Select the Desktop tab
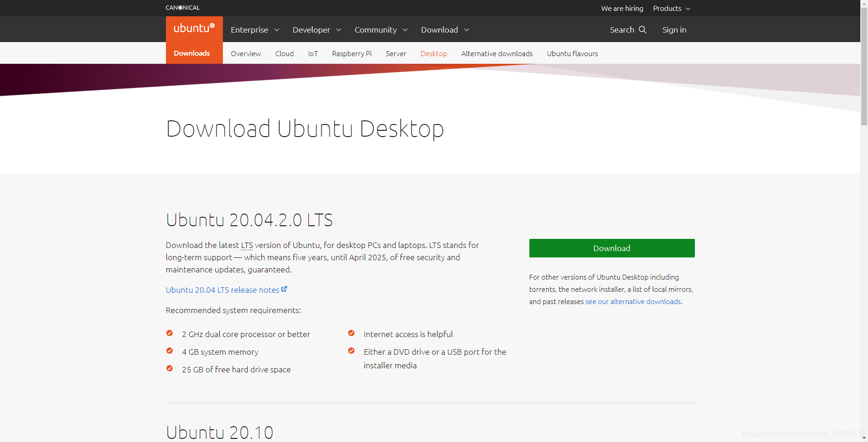868x442 pixels. pos(434,53)
